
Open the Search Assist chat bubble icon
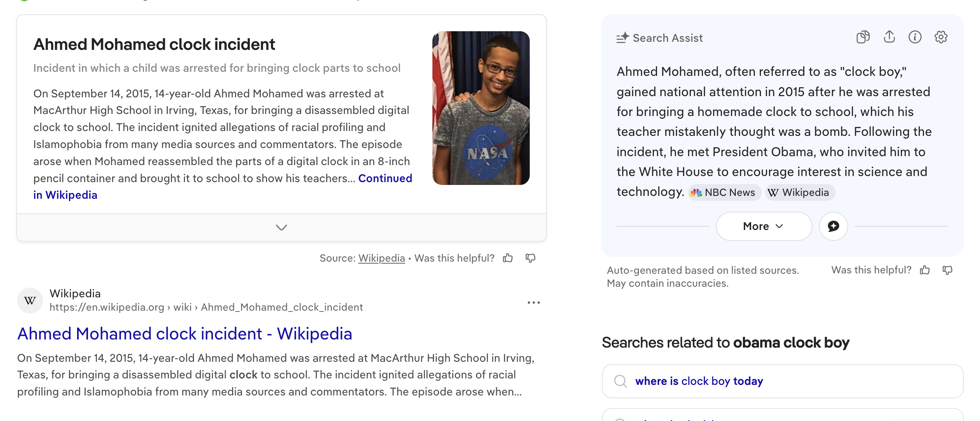[x=833, y=226]
